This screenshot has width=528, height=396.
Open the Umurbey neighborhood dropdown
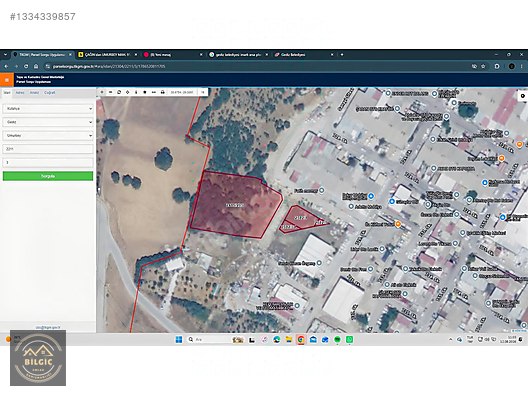(48, 135)
